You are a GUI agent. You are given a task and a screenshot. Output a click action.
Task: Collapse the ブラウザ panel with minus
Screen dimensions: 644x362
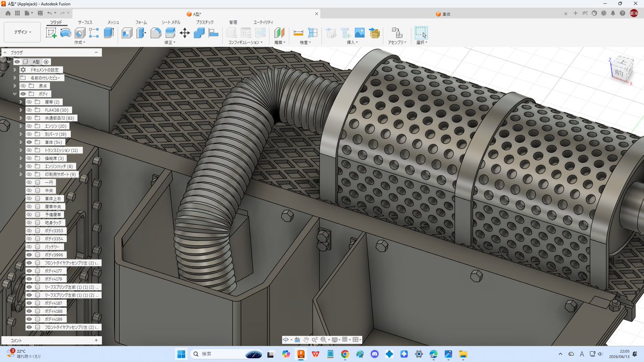(x=96, y=53)
